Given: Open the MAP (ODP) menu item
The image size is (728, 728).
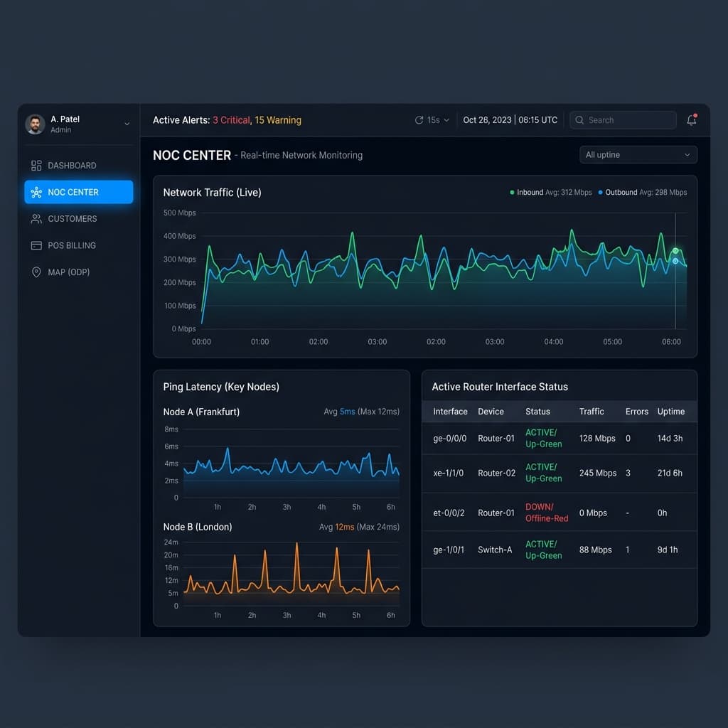Looking at the screenshot, I should pyautogui.click(x=79, y=272).
